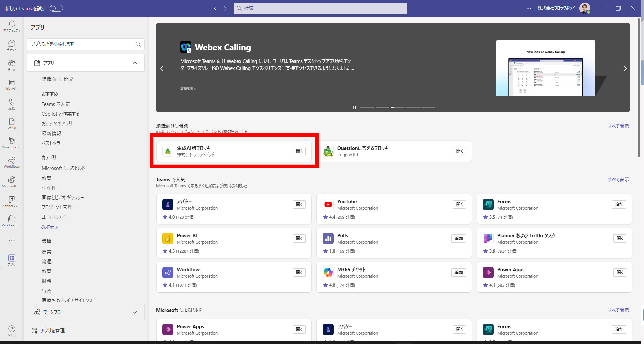Click the M365 チャット Copilot icon
This screenshot has height=344, width=644.
pos(328,273)
